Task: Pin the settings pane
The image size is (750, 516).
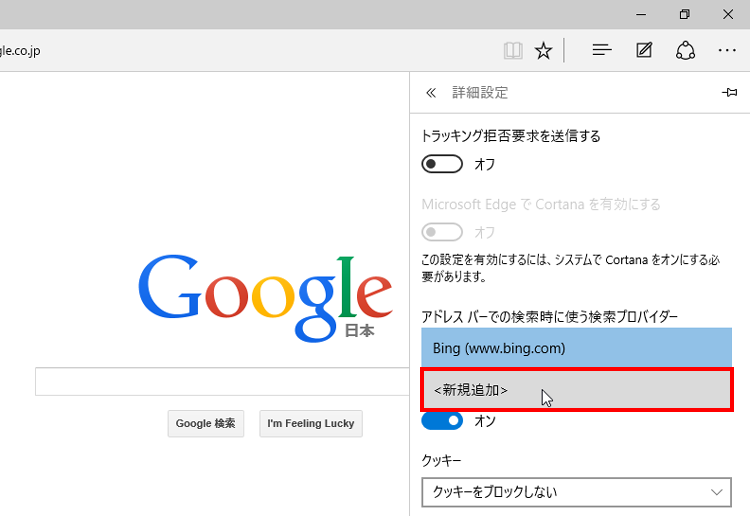Action: tap(729, 93)
